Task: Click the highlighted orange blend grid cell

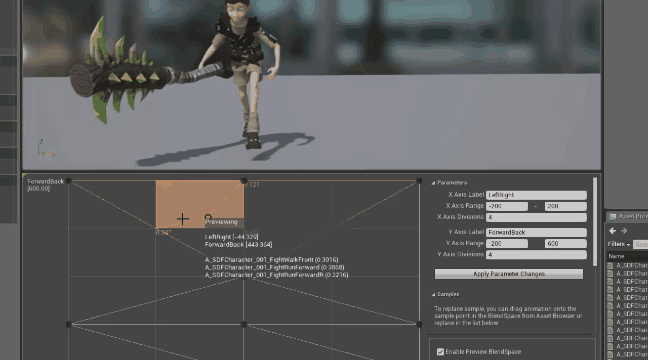Action: 200,204
